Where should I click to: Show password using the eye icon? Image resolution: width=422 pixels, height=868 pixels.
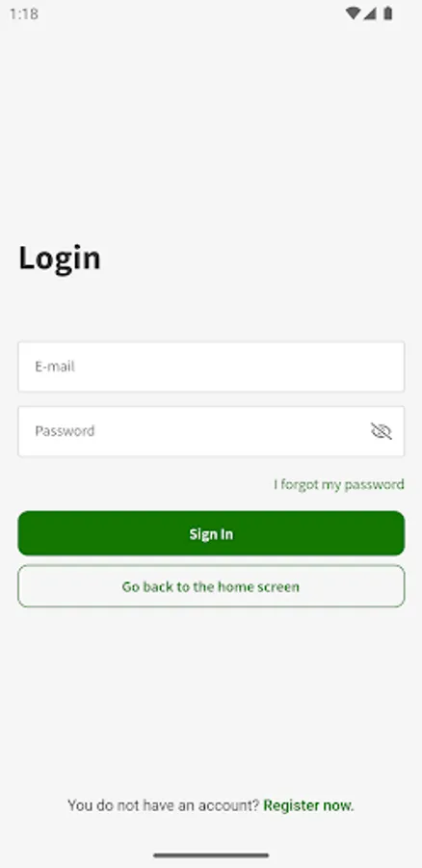(x=382, y=431)
